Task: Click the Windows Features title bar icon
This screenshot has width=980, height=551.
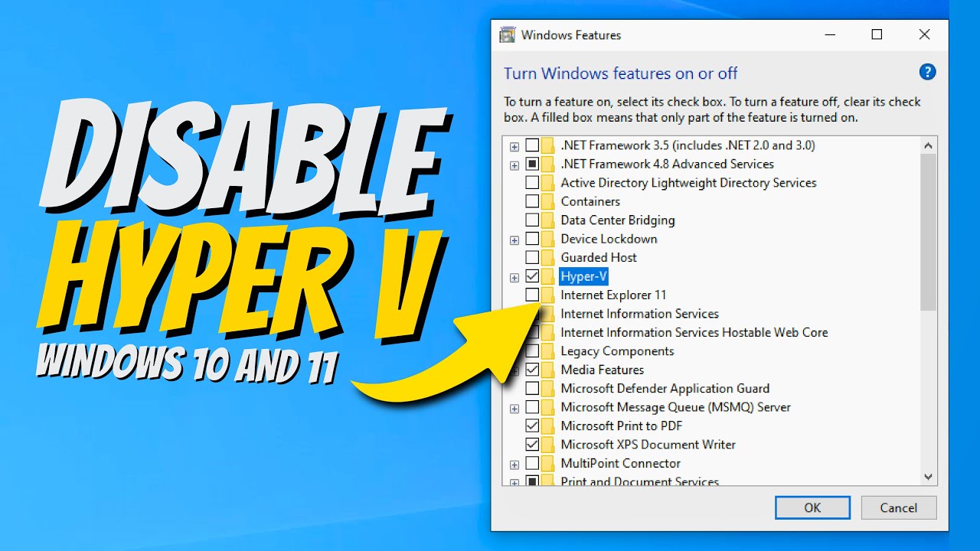Action: (x=507, y=34)
